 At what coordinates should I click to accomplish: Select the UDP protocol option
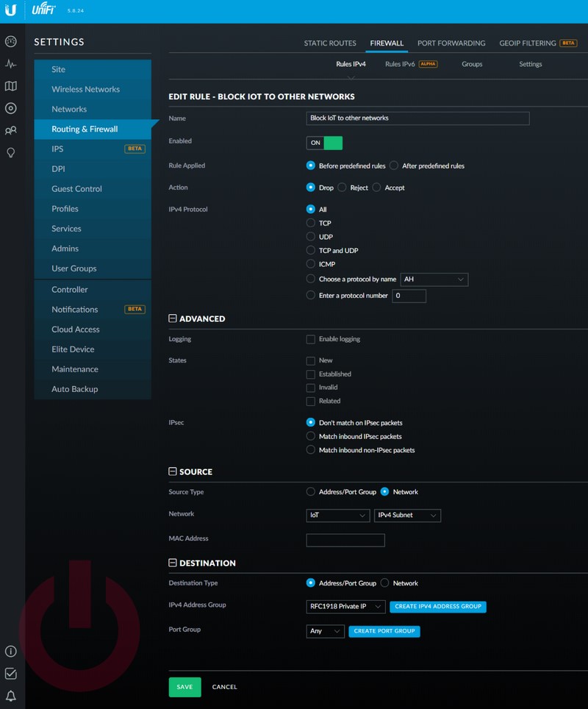click(x=310, y=237)
